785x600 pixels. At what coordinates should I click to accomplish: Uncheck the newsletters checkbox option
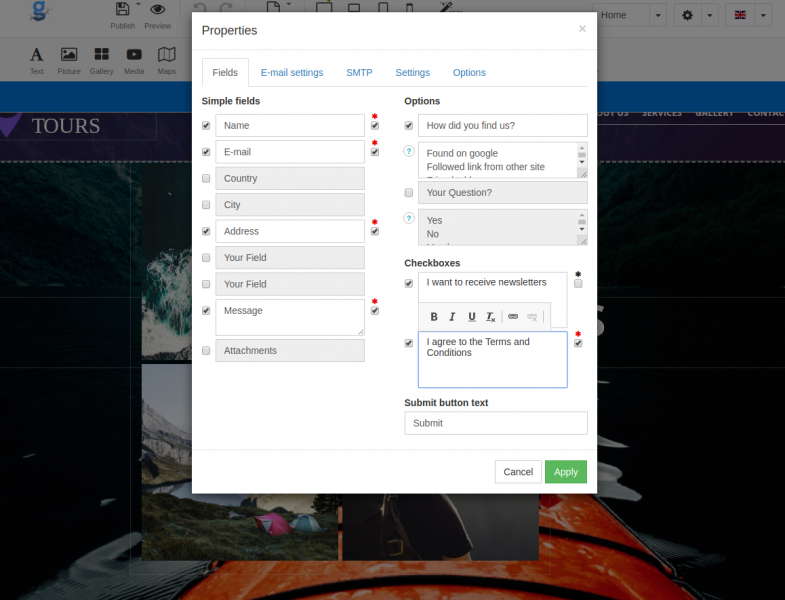tap(409, 283)
